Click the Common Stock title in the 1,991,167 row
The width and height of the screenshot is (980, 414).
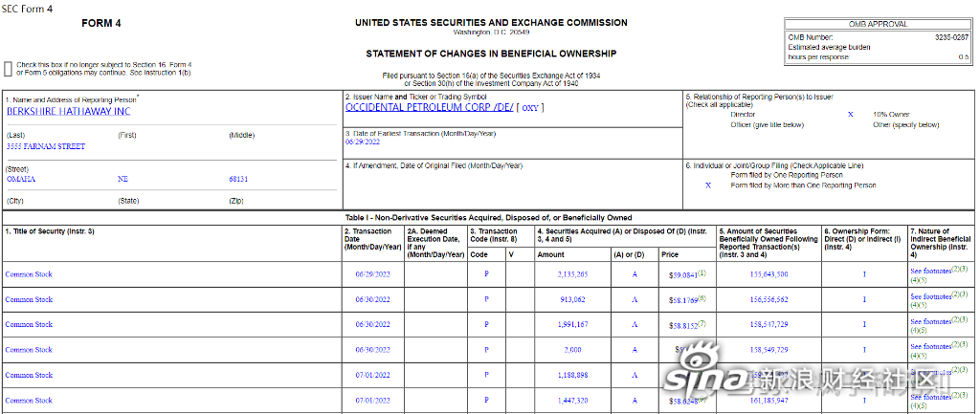click(x=29, y=325)
